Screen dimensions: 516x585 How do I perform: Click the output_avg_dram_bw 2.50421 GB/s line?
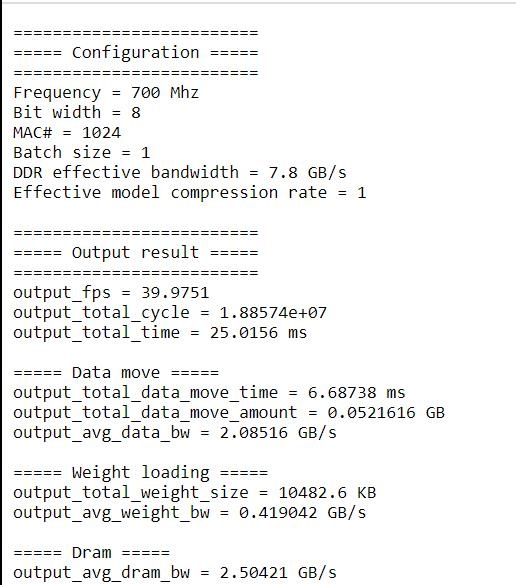pyautogui.click(x=175, y=573)
